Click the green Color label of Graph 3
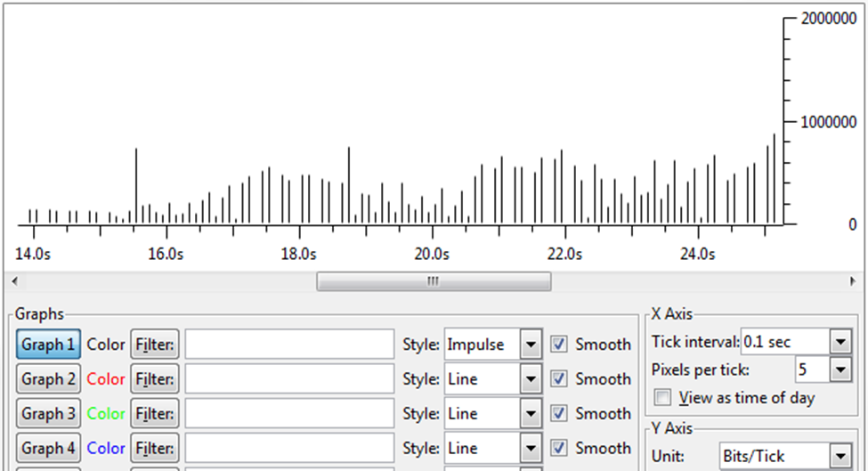Image resolution: width=868 pixels, height=471 pixels. click(106, 413)
